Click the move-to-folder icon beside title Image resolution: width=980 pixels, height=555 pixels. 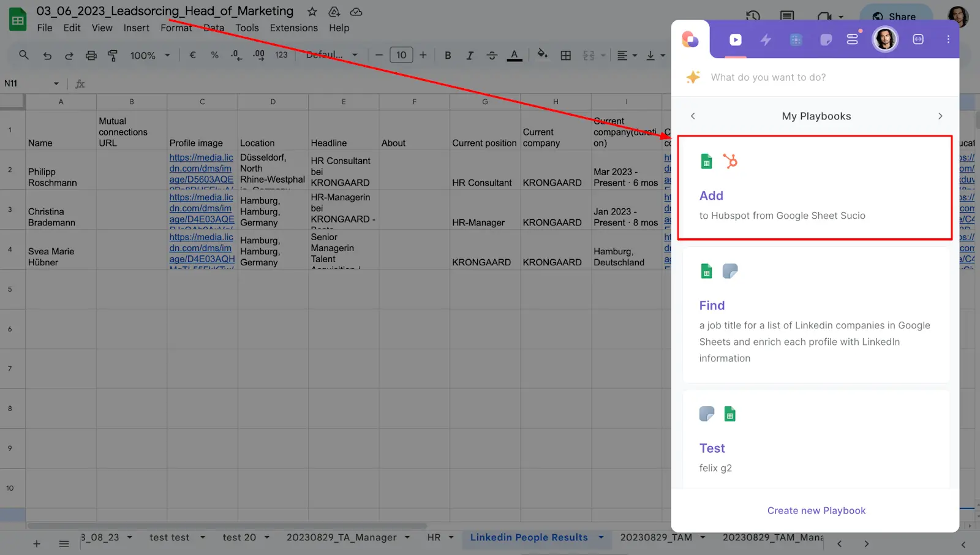(334, 12)
